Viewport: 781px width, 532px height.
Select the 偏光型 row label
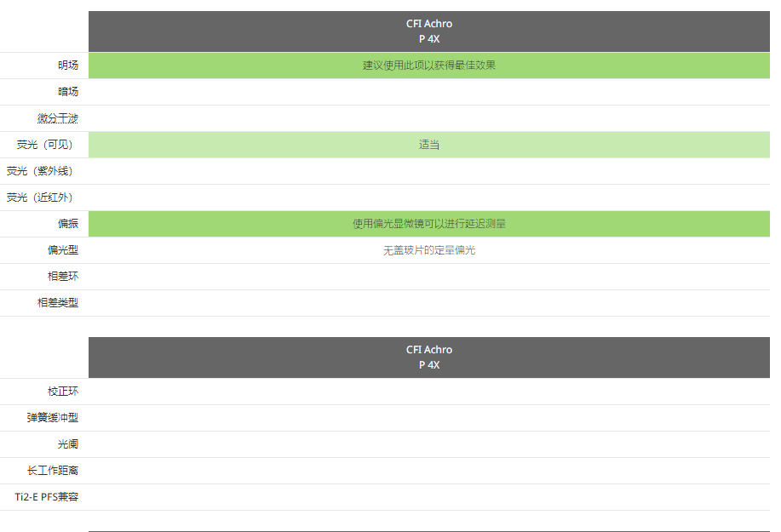[63, 249]
